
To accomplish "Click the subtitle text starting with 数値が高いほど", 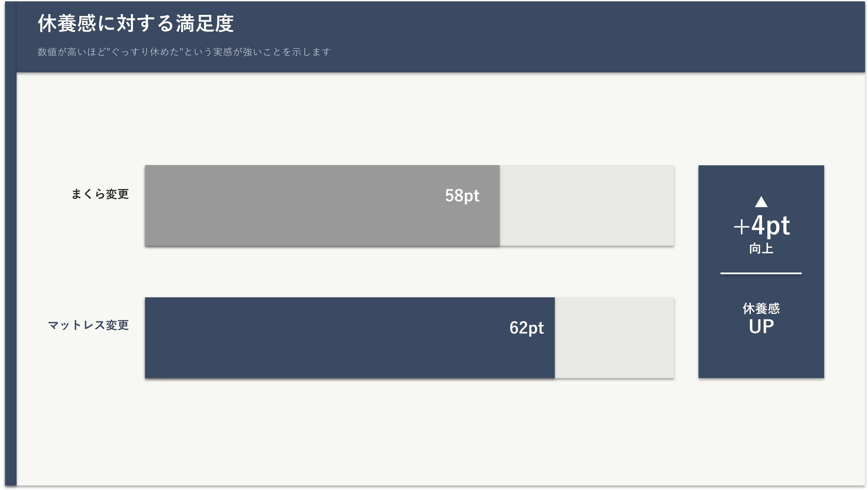I will point(184,52).
